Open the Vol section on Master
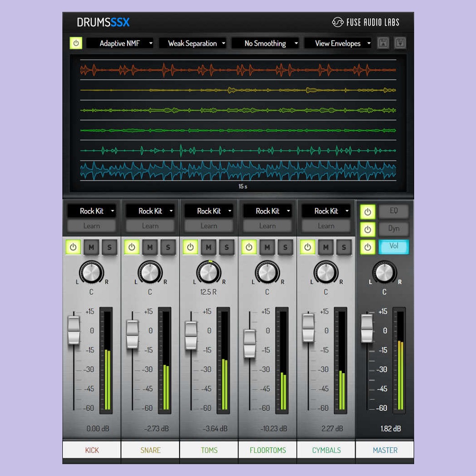Image resolution: width=476 pixels, height=476 pixels. pos(394,247)
